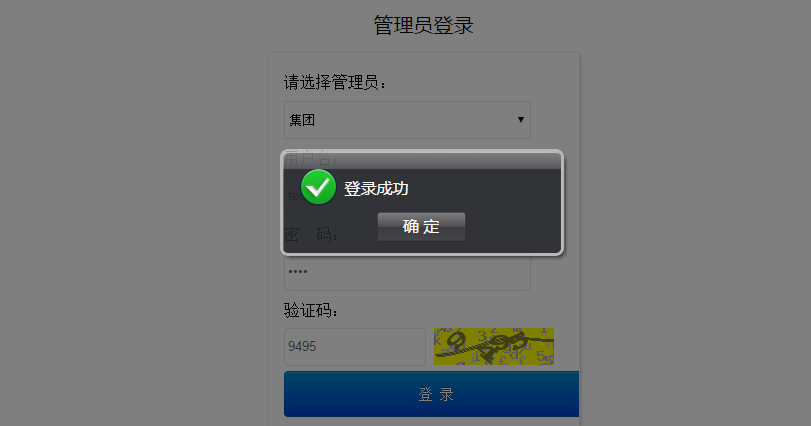Click the 登录成功 message text
Image resolution: width=811 pixels, height=426 pixels.
click(x=376, y=189)
